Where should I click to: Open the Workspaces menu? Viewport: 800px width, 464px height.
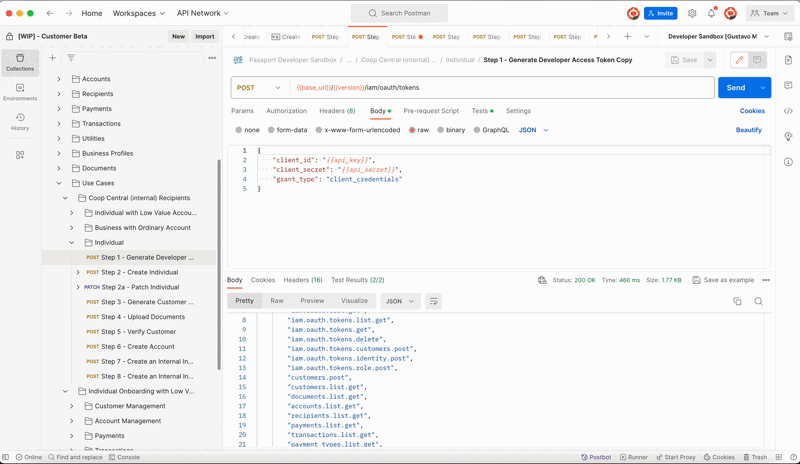point(138,13)
